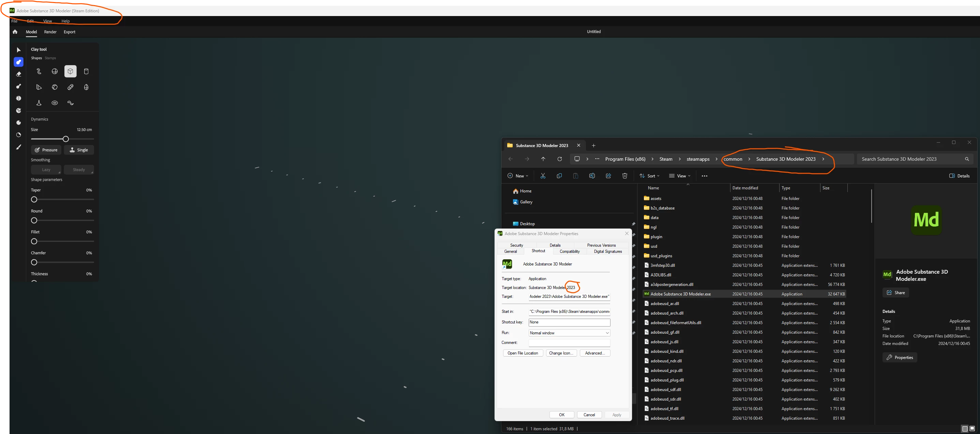Choose the sphere shape for Clay tool
The width and height of the screenshot is (980, 434).
coord(55,71)
